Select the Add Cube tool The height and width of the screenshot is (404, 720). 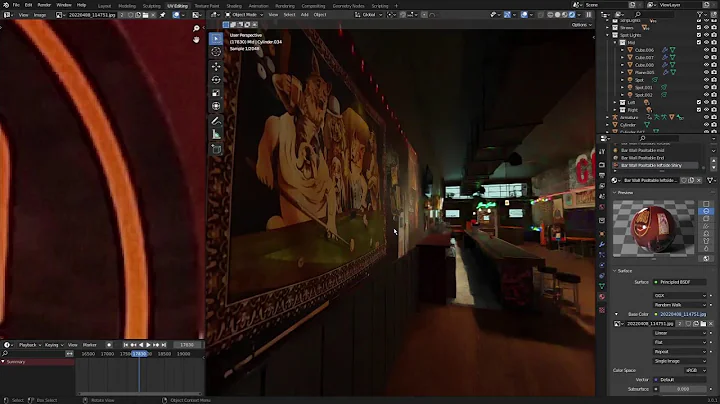coord(216,149)
